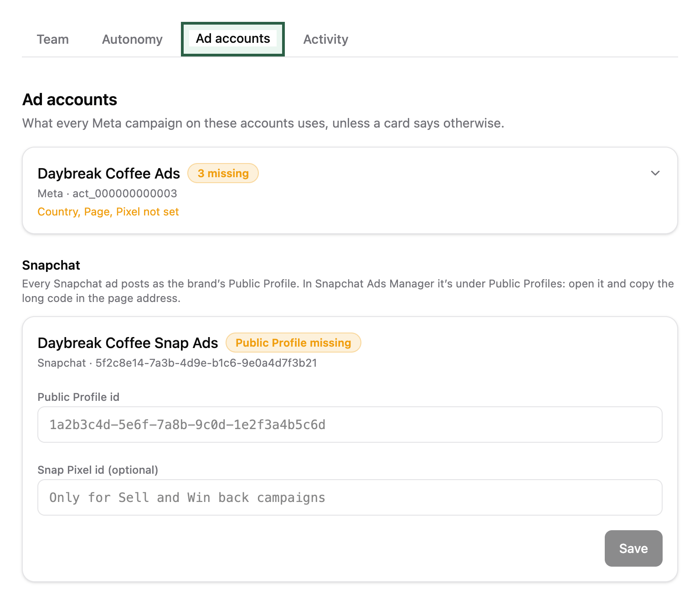
Task: Select the Ad accounts tab
Action: tap(233, 39)
